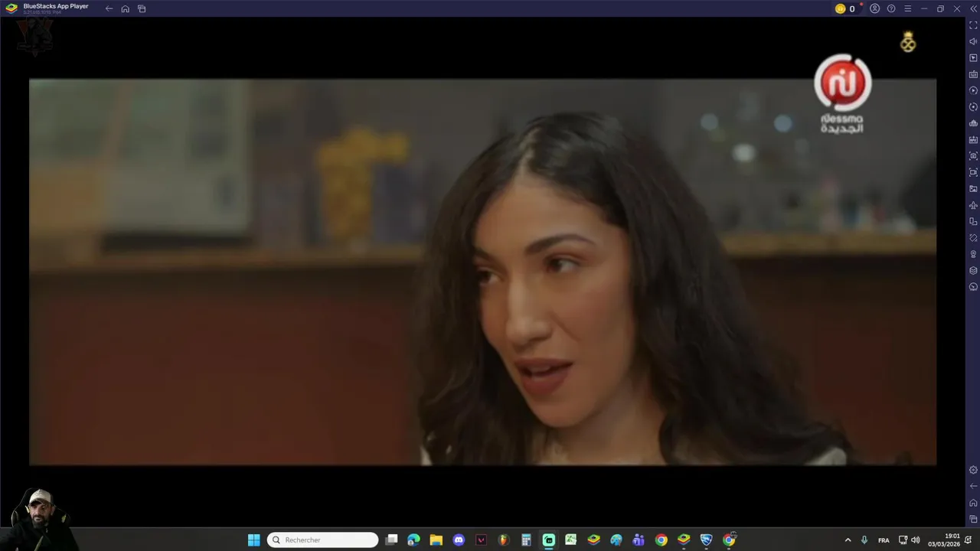Open multi-instance manager layers icon
The width and height of the screenshot is (980, 551).
tap(973, 270)
